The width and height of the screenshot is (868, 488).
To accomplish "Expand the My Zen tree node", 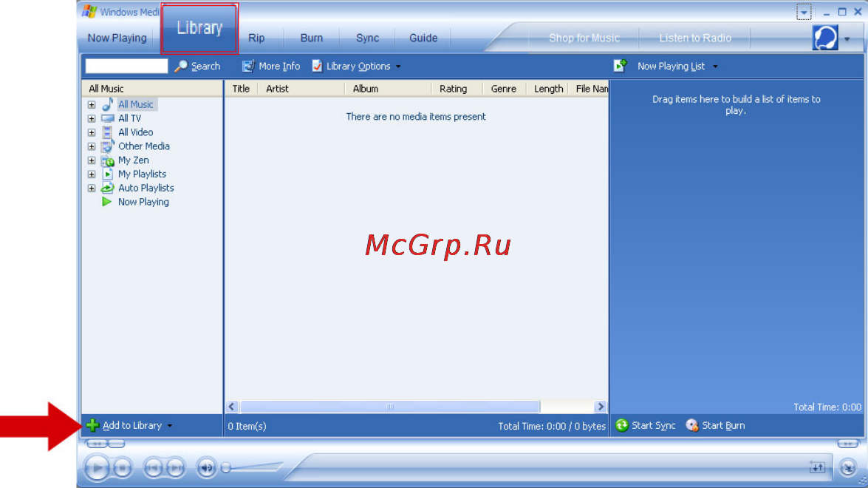I will click(x=92, y=160).
